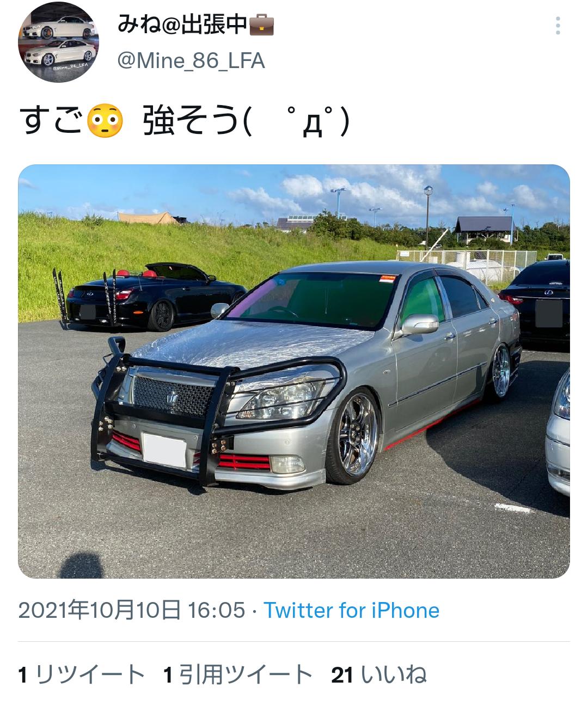The image size is (588, 706).
Task: Click the すご word in the tweet
Action: tap(52, 121)
